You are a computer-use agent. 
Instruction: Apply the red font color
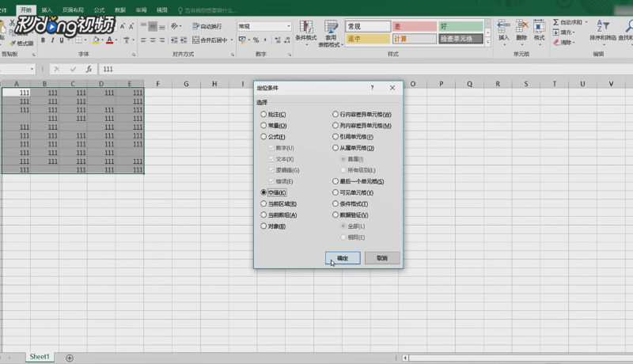point(109,40)
